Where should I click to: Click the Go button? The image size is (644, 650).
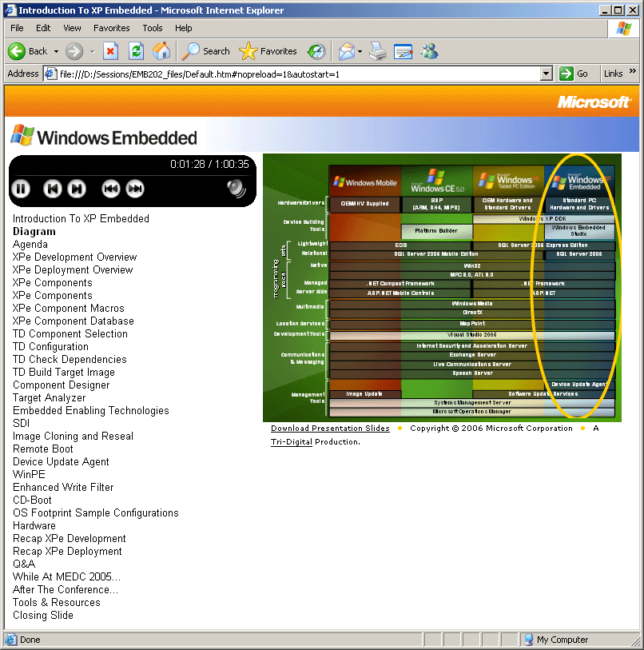click(574, 74)
